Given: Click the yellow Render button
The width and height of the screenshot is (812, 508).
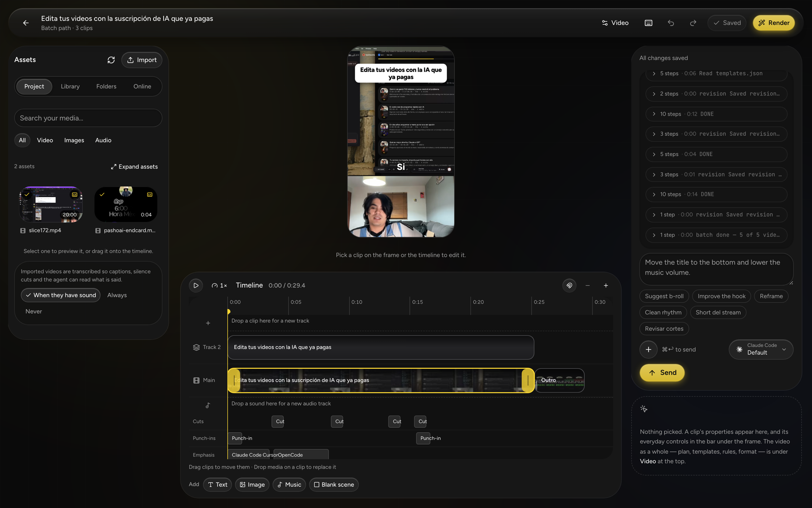Looking at the screenshot, I should pyautogui.click(x=773, y=23).
